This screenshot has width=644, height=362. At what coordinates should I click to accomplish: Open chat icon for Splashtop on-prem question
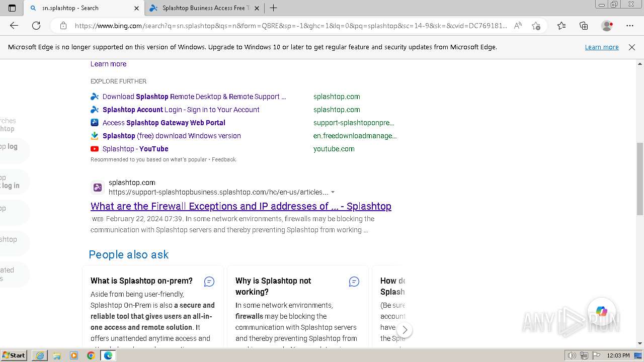(209, 282)
